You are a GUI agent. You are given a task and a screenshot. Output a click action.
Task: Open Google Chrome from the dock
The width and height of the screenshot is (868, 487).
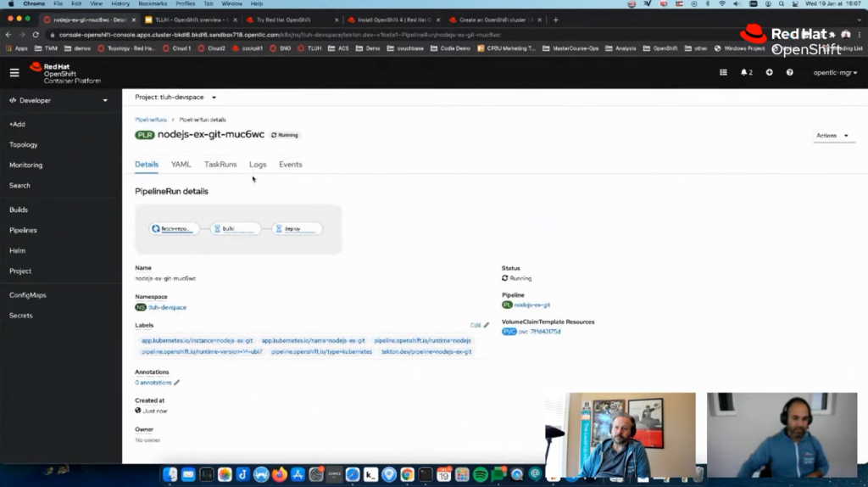point(408,474)
